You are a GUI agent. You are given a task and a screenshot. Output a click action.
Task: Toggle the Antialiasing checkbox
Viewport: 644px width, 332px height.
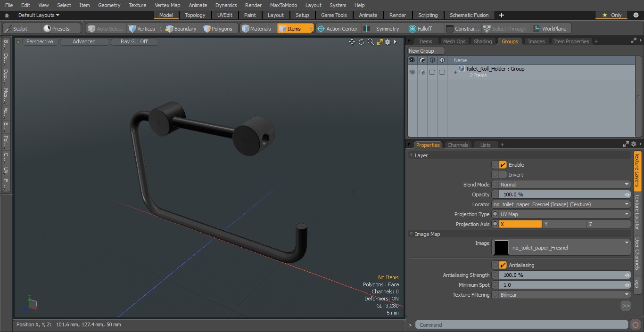[503, 265]
